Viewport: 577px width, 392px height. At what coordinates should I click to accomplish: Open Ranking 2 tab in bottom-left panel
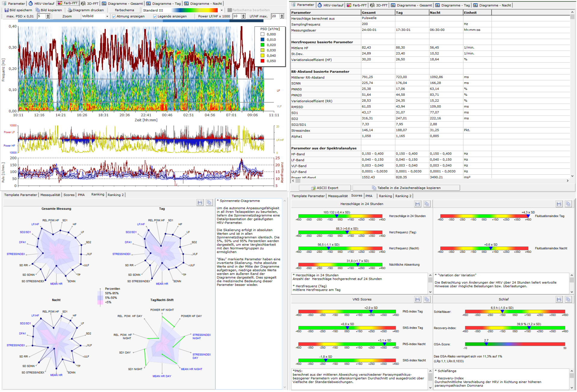(116, 195)
